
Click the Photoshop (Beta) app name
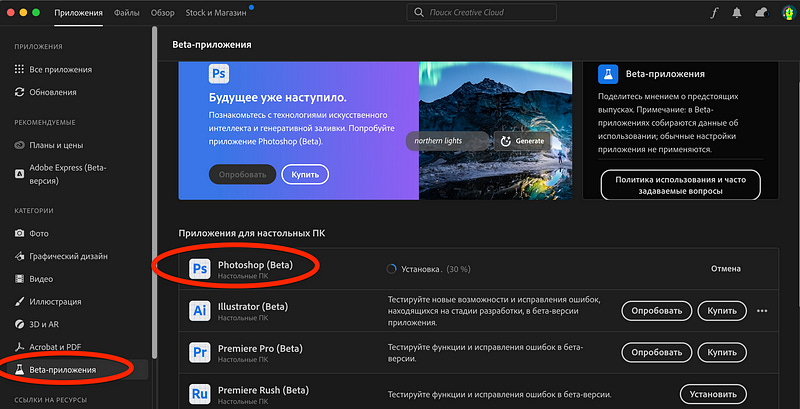[x=256, y=265]
